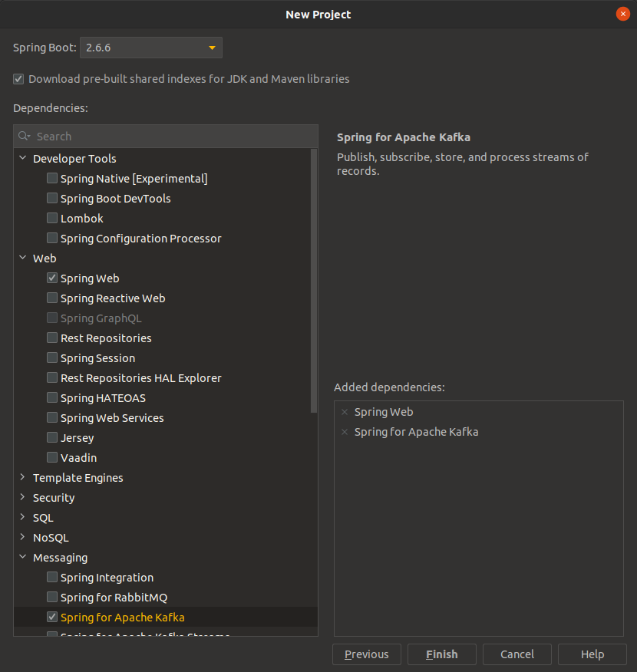Screen dimensions: 637x672
Task: Check the Spring Boot DevTools option
Action: tap(52, 199)
